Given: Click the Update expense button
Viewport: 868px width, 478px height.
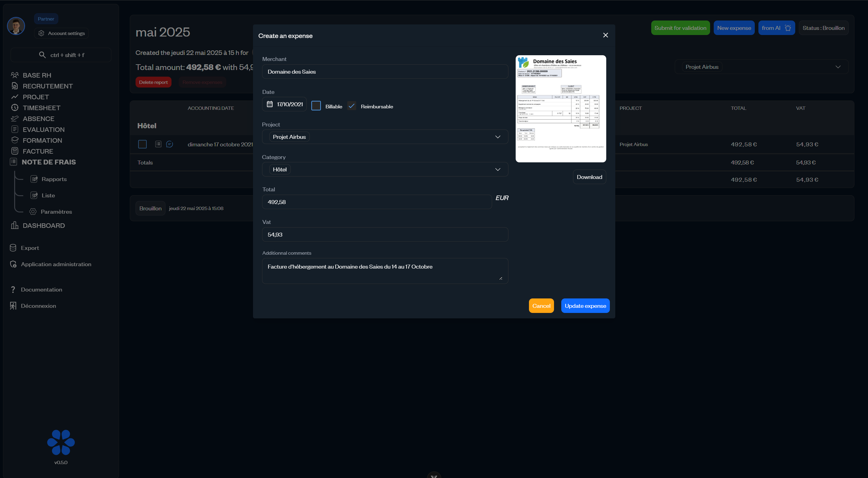Looking at the screenshot, I should pyautogui.click(x=585, y=306).
